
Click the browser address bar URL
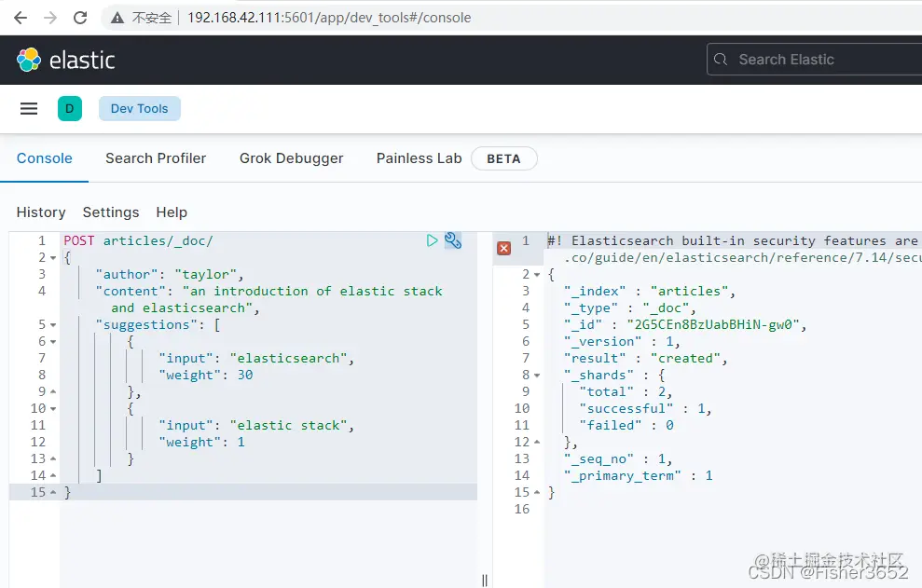[x=329, y=18]
